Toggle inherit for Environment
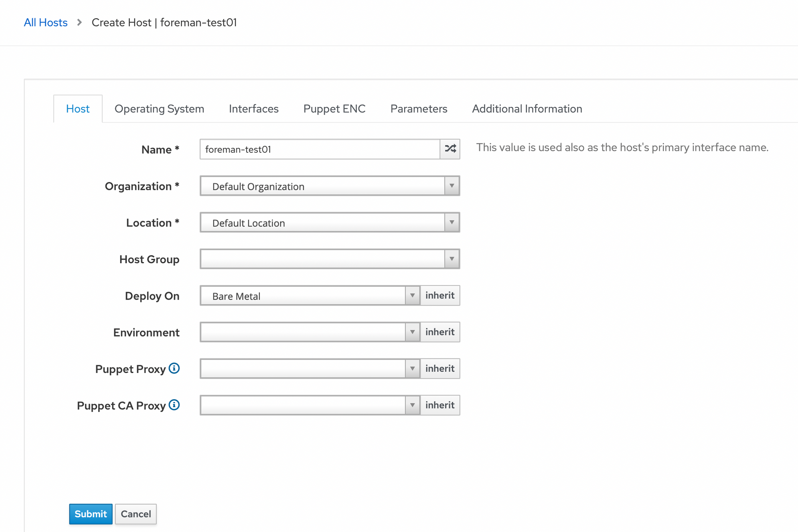798x532 pixels. pos(440,332)
